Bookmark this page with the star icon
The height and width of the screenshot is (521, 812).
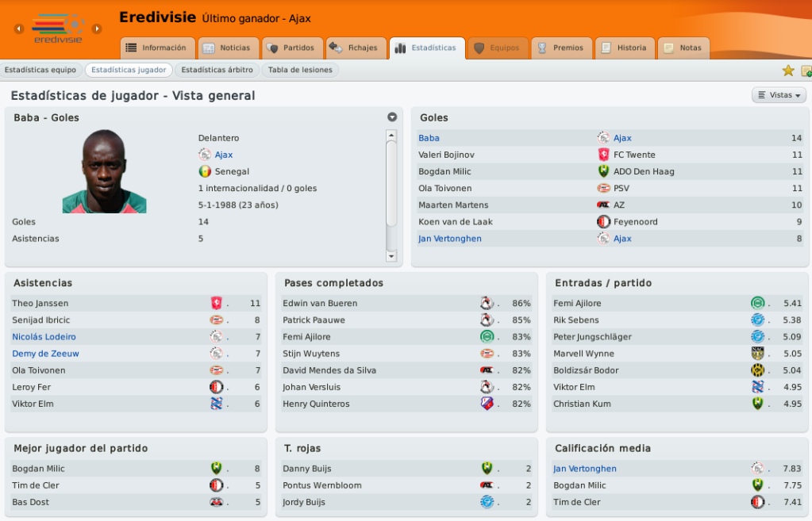tap(788, 71)
